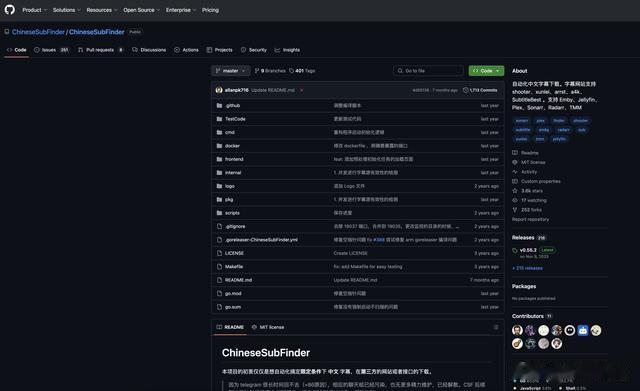
Task: Switch to the Issues tab
Action: [51, 50]
